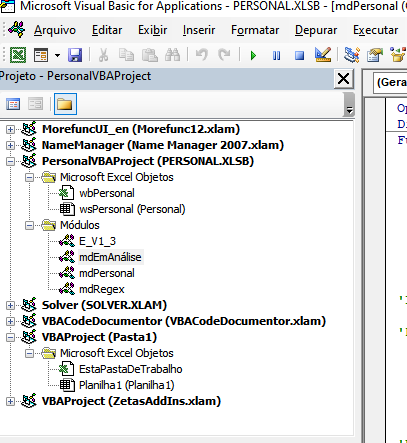Open the Executar menu

[x=375, y=30]
